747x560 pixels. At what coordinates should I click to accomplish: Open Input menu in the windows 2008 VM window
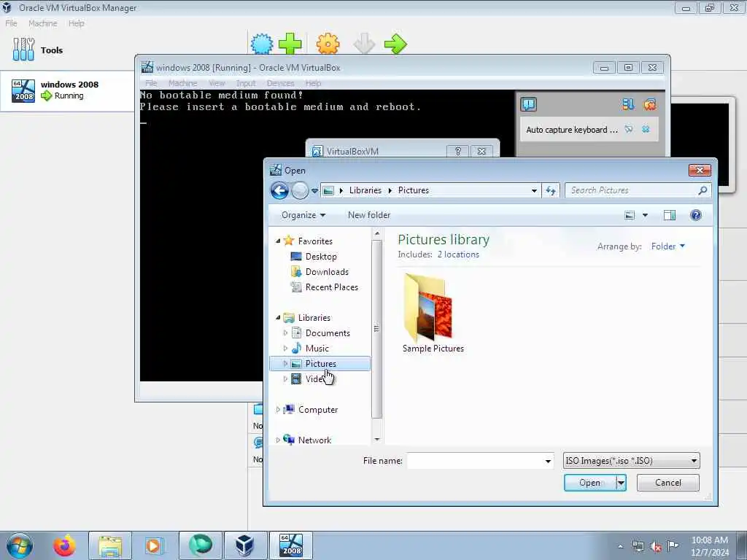tap(246, 83)
